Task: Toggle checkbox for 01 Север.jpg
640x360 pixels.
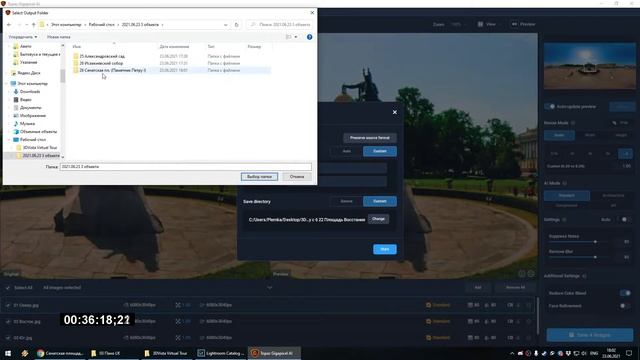Action: (8, 305)
